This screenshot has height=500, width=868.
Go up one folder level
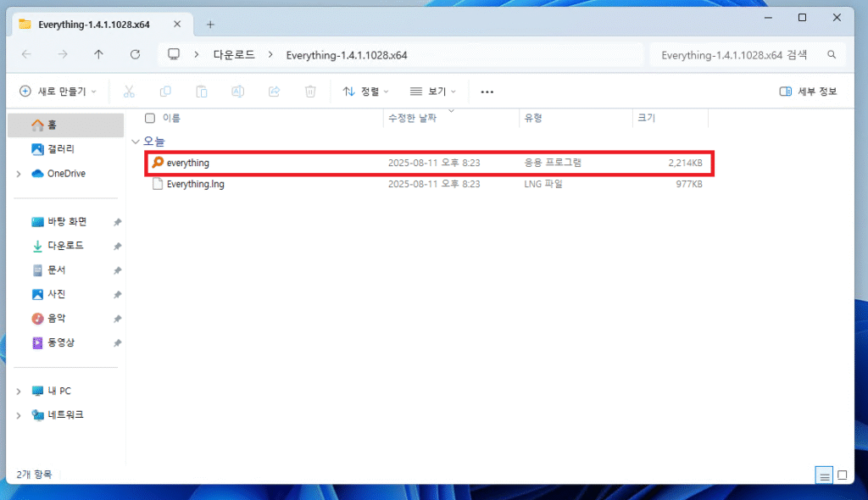click(98, 54)
